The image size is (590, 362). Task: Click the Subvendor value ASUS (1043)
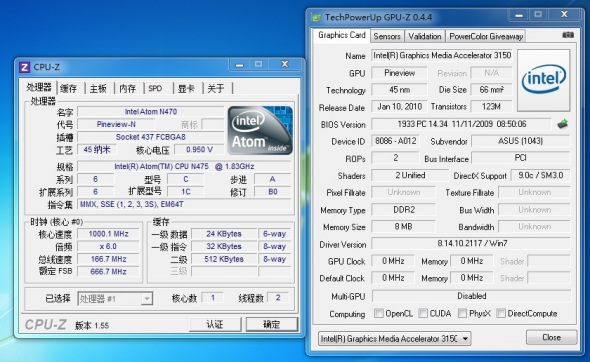[x=520, y=141]
